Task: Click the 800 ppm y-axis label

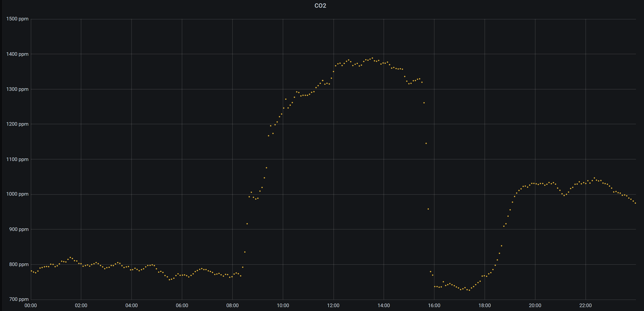Action: (18, 265)
